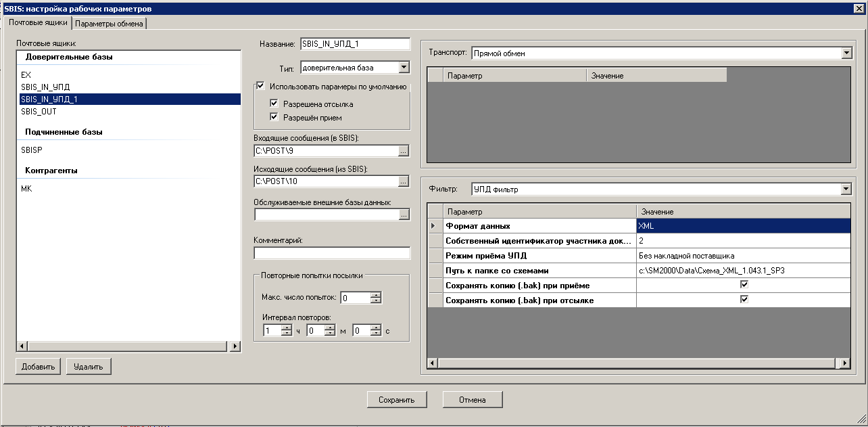
Task: Click Макс. число попыток value field
Action: coord(356,298)
